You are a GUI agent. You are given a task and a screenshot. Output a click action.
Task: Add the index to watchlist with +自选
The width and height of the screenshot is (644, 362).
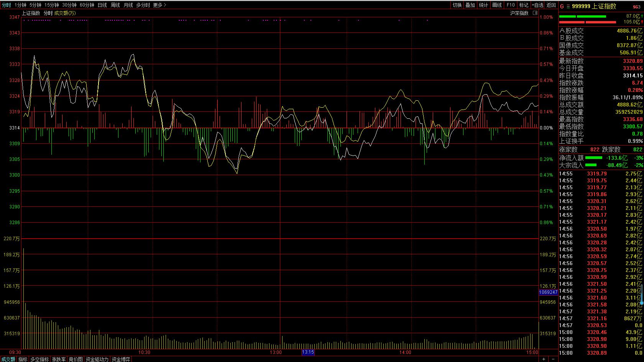coord(537,5)
